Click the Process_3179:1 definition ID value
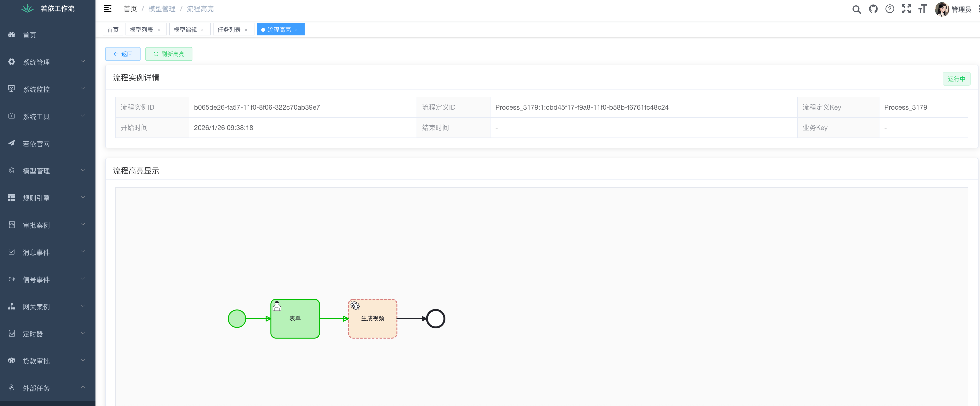The height and width of the screenshot is (406, 980). (x=582, y=107)
